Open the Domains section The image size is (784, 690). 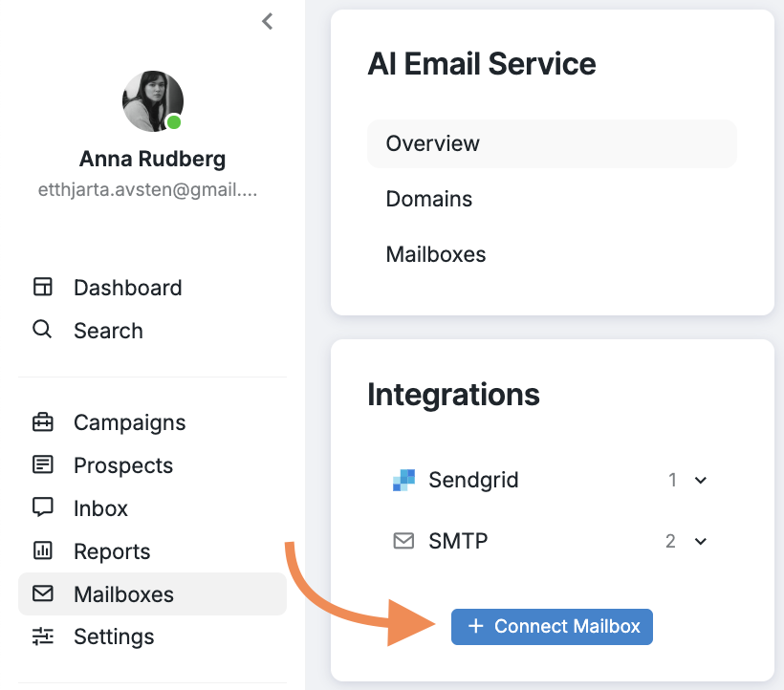pos(429,199)
